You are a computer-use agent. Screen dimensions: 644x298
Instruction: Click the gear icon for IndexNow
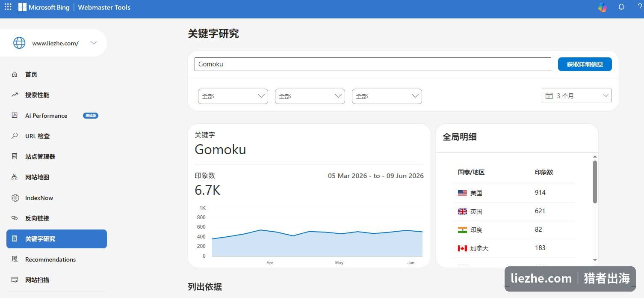point(15,198)
